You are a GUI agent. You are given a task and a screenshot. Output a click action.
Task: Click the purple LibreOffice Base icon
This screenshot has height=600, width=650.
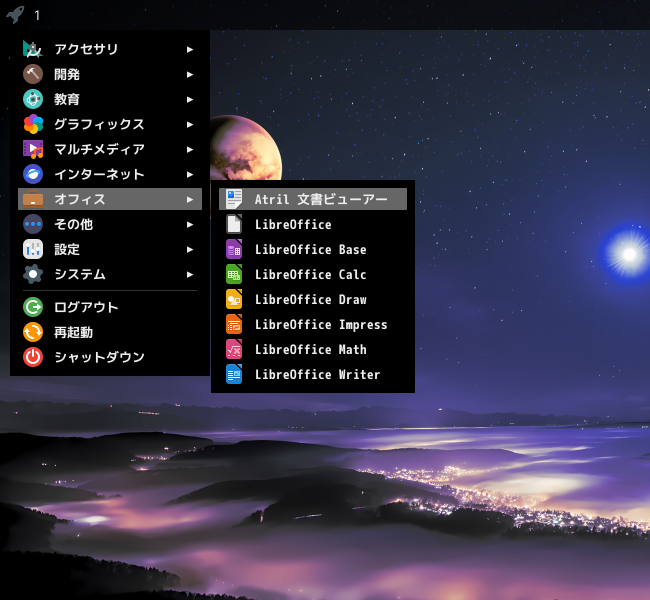(234, 249)
